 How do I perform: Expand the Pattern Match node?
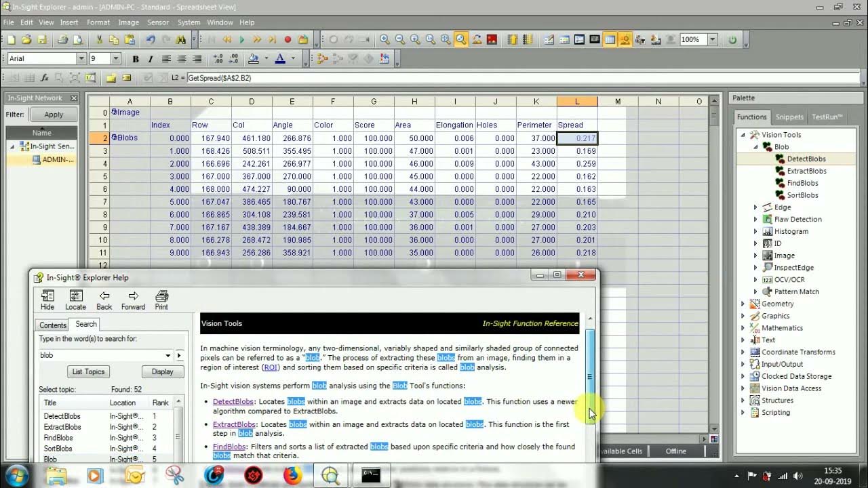[755, 291]
